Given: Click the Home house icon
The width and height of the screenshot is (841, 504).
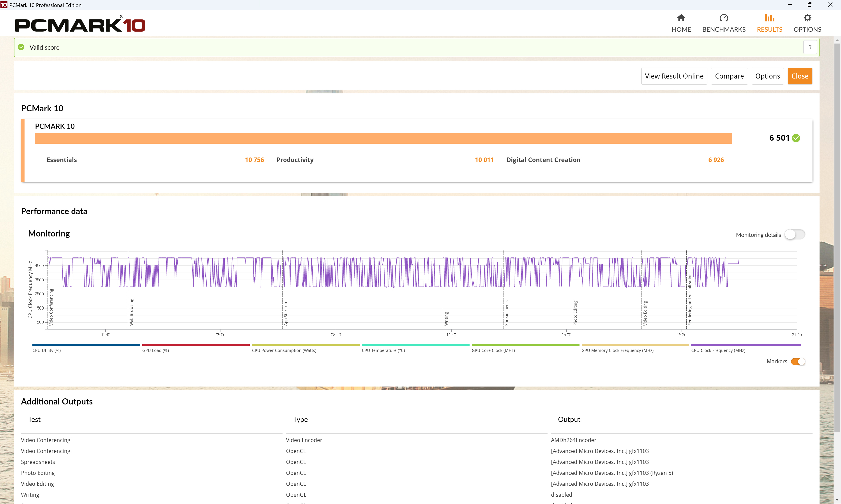Looking at the screenshot, I should coord(681,18).
